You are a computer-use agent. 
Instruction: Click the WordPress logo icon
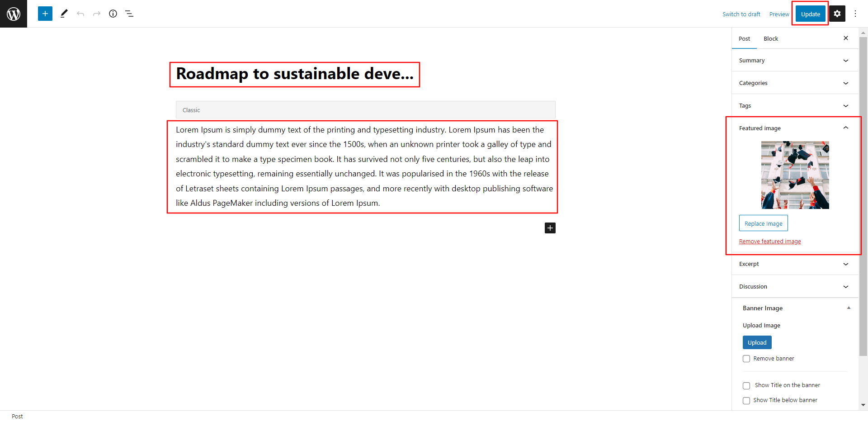[x=14, y=14]
